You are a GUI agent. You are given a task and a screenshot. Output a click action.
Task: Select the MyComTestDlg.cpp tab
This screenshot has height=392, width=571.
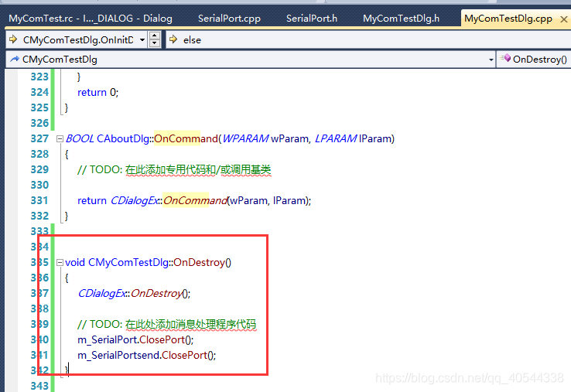pos(508,19)
